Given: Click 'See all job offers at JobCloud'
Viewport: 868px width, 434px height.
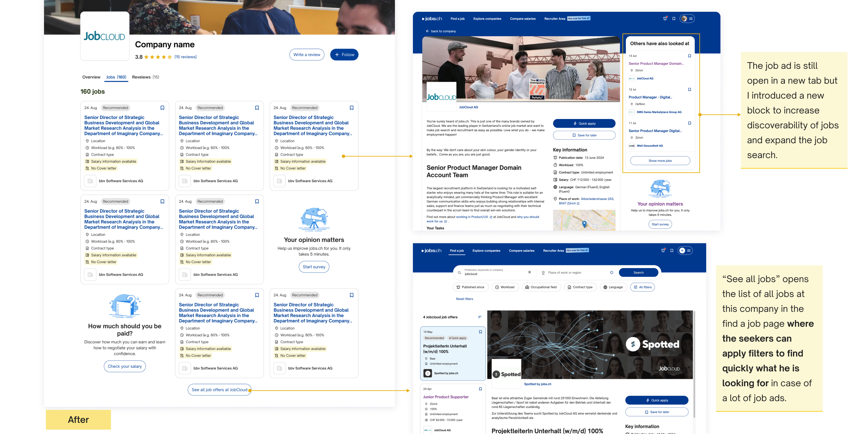Looking at the screenshot, I should 219,390.
